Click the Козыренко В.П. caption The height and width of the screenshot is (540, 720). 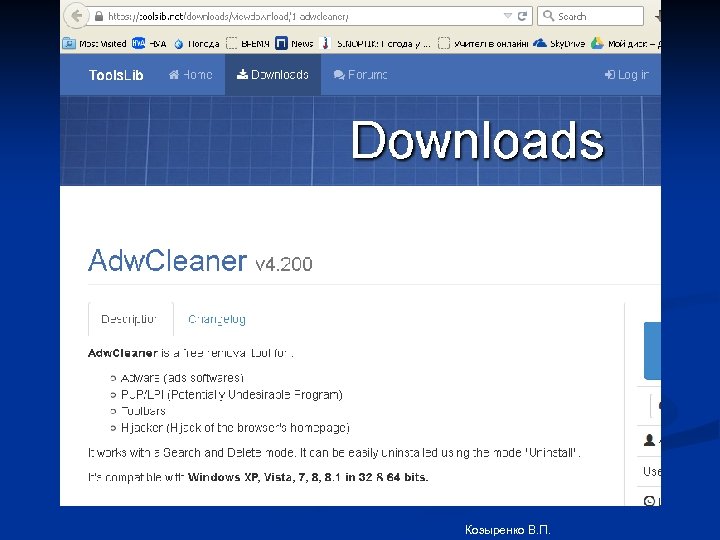click(507, 529)
